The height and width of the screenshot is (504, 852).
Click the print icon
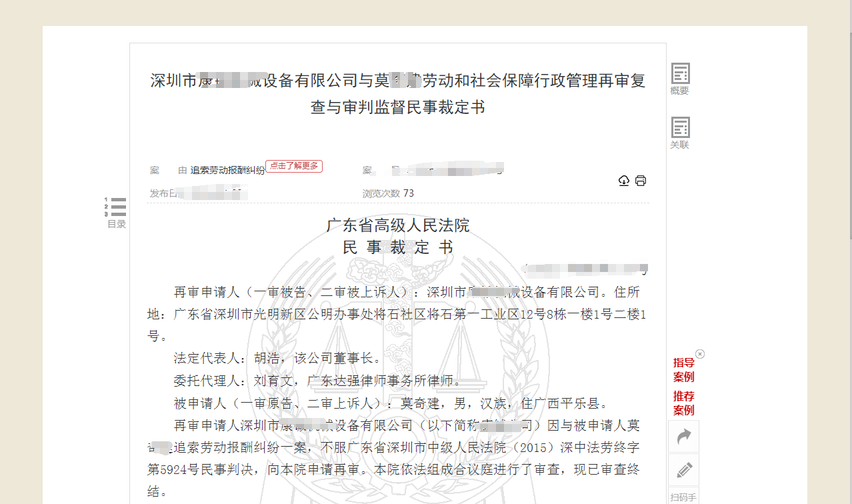click(x=641, y=181)
